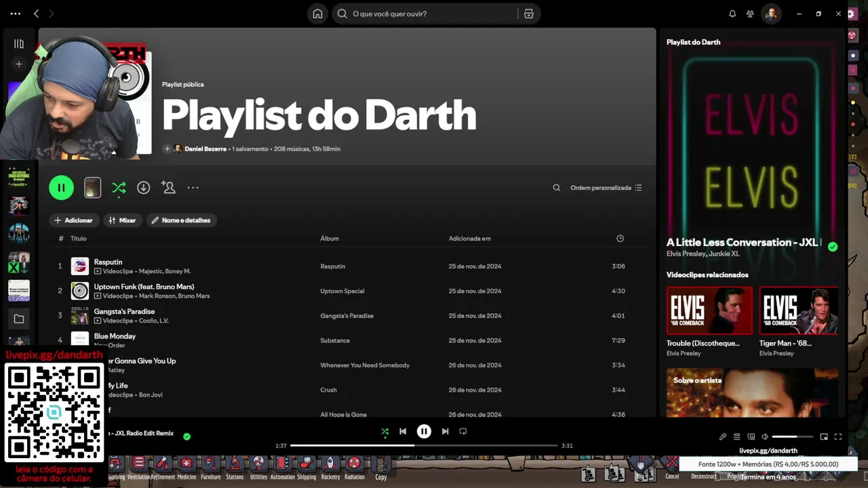This screenshot has width=868, height=488.
Task: Sort by duration clock icon column
Action: 620,239
